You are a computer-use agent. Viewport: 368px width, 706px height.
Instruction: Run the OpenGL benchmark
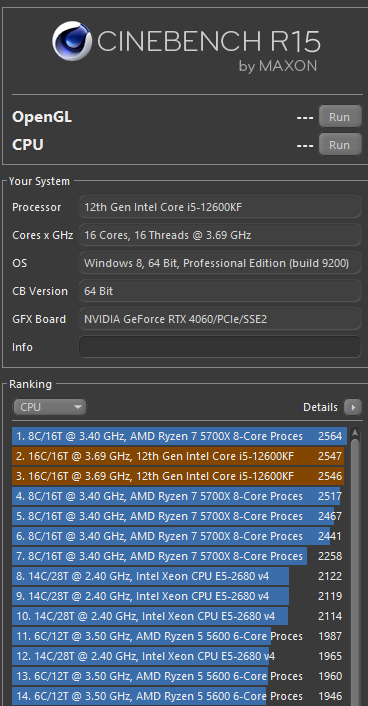click(340, 117)
